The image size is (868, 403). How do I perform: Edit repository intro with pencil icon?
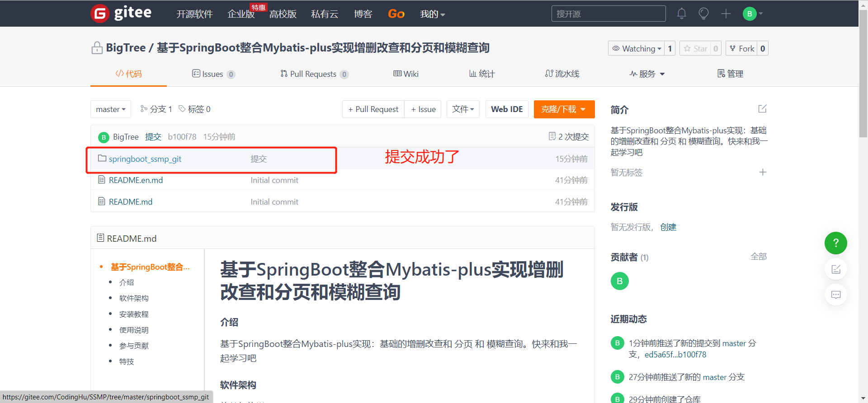(762, 109)
